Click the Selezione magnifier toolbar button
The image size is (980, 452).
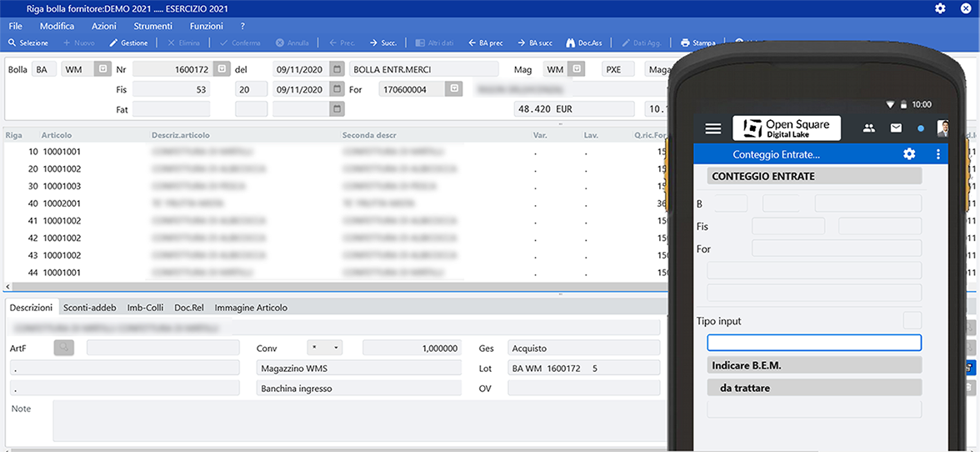(28, 43)
